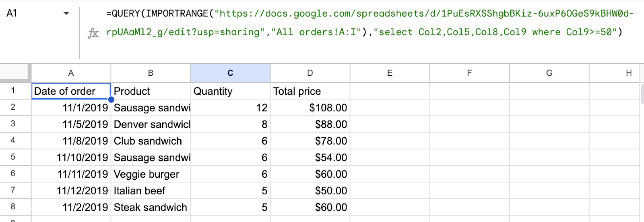This screenshot has height=222, width=644.
Task: Click total price $50.00
Action: pyautogui.click(x=310, y=190)
